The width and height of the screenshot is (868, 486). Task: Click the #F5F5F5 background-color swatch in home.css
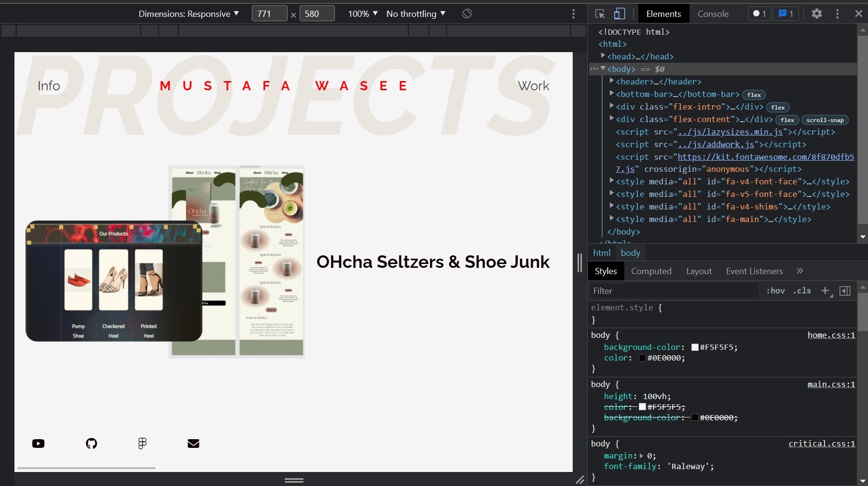coord(695,347)
